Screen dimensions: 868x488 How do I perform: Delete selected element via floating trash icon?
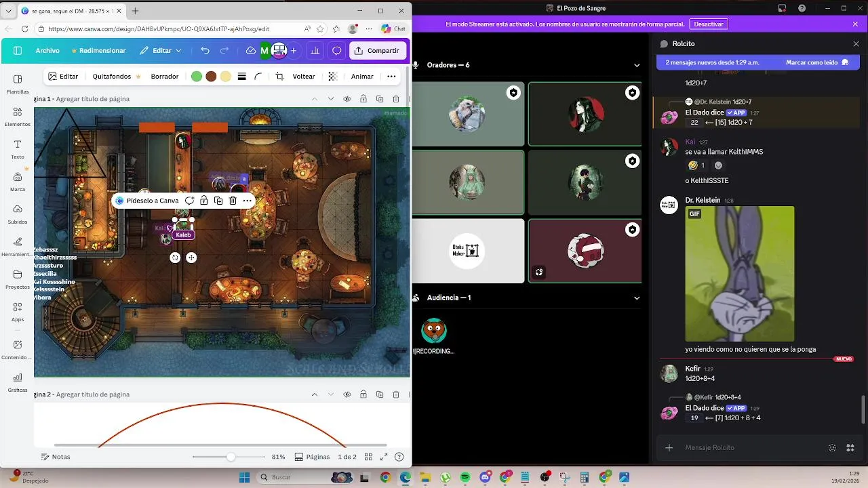[233, 201]
